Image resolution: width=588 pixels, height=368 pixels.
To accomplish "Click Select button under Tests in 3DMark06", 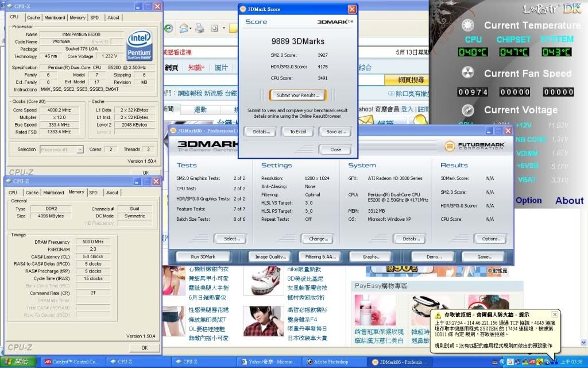I will (x=232, y=239).
